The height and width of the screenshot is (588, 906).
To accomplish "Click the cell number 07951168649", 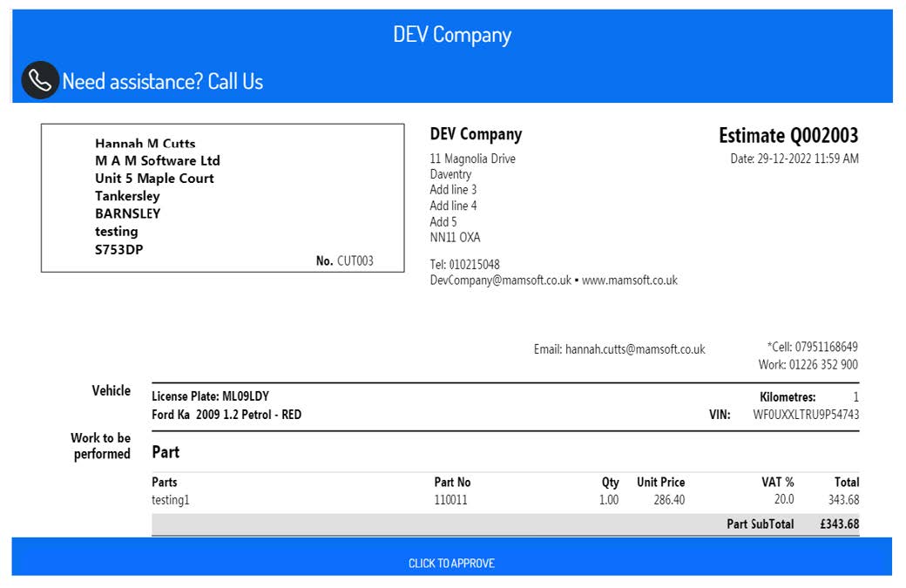I will [826, 347].
